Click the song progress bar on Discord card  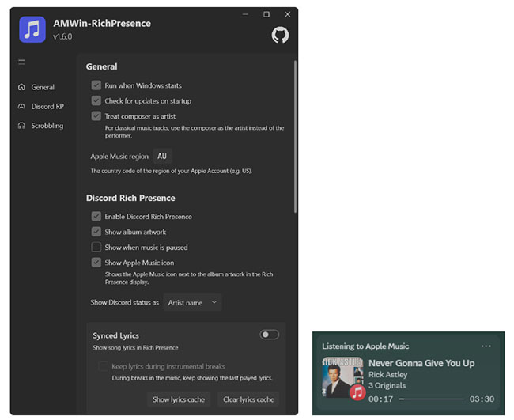coord(431,399)
